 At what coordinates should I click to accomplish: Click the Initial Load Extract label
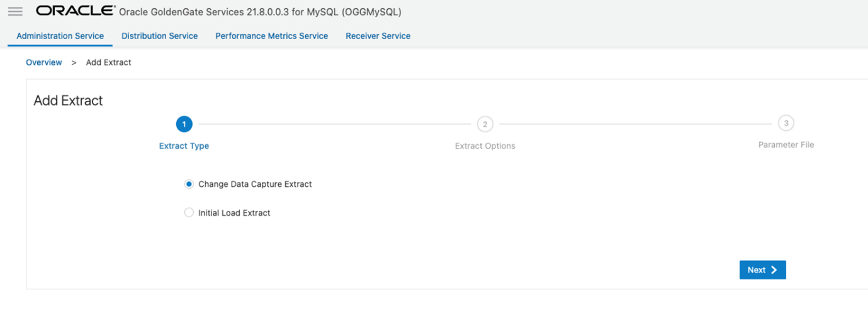[x=234, y=213]
